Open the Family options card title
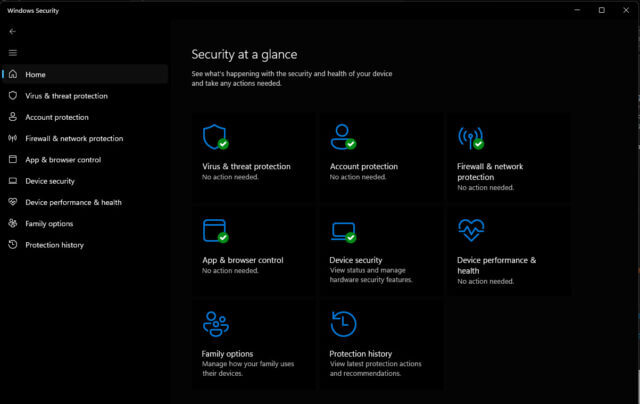This screenshot has width=640, height=404. 227,354
